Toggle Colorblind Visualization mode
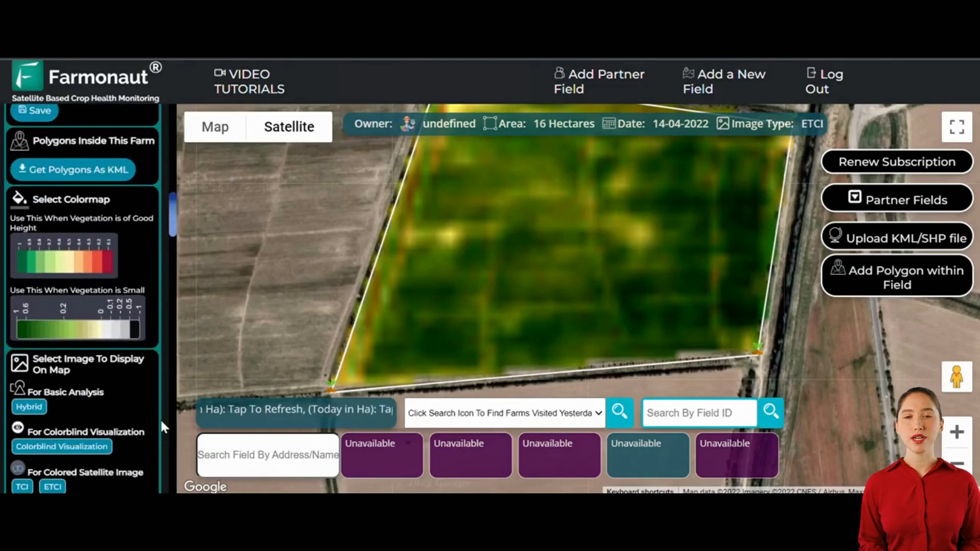Image resolution: width=980 pixels, height=551 pixels. coord(62,446)
